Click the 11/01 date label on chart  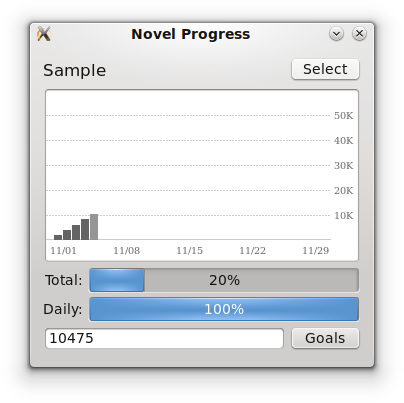(x=63, y=251)
